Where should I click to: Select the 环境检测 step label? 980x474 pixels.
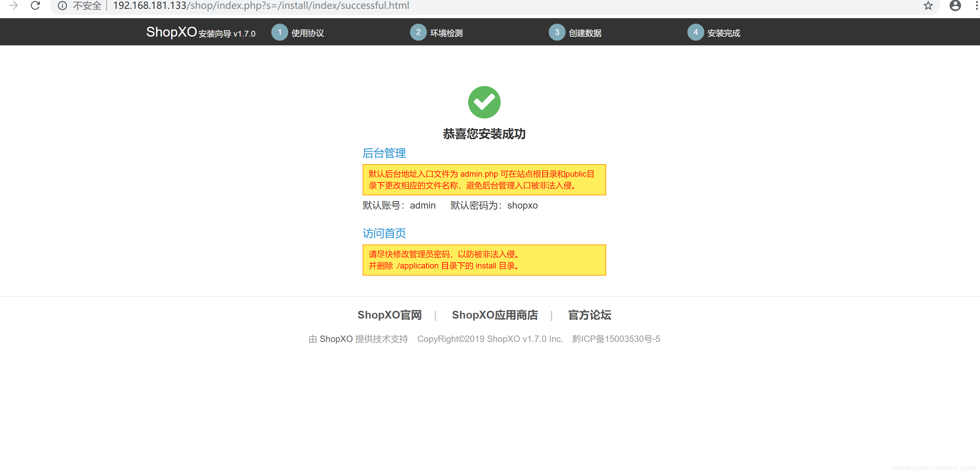(446, 33)
